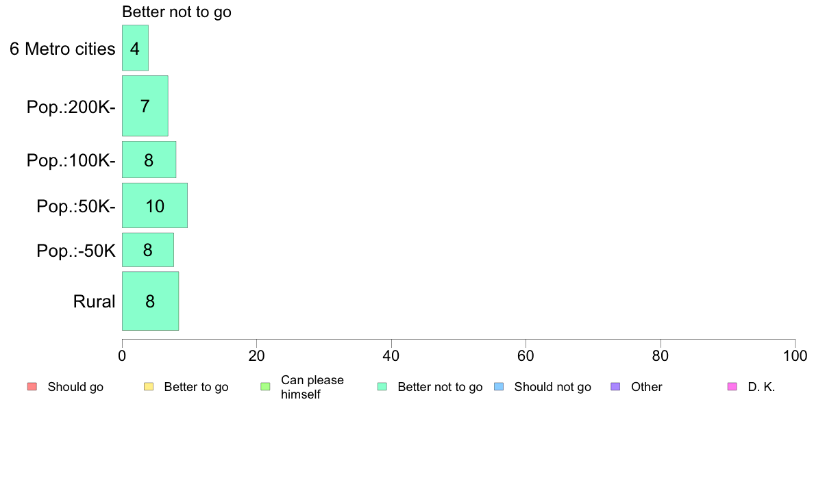Select the Pop.:-50K bar
Viewport: 814px width, 504px height.
point(148,250)
